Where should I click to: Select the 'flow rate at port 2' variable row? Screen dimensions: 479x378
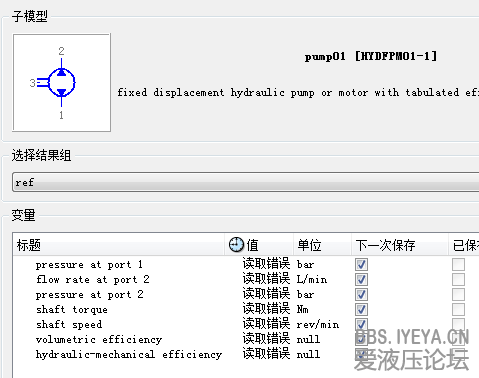pyautogui.click(x=246, y=279)
